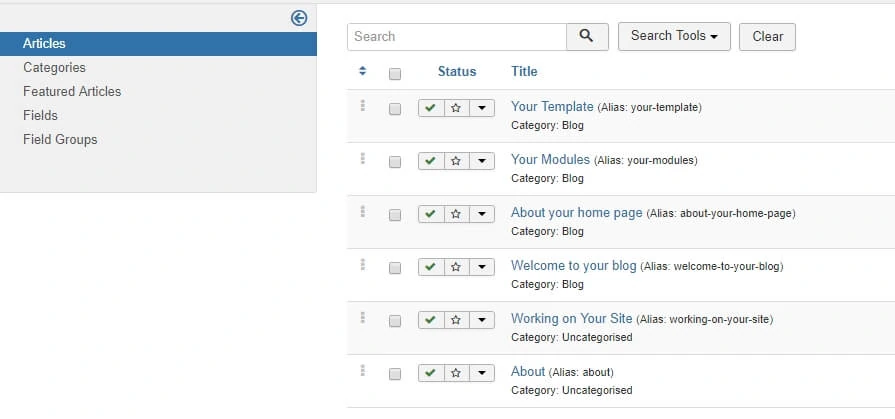895x419 pixels.
Task: Tick the checkbox for About your home page
Action: 394,215
